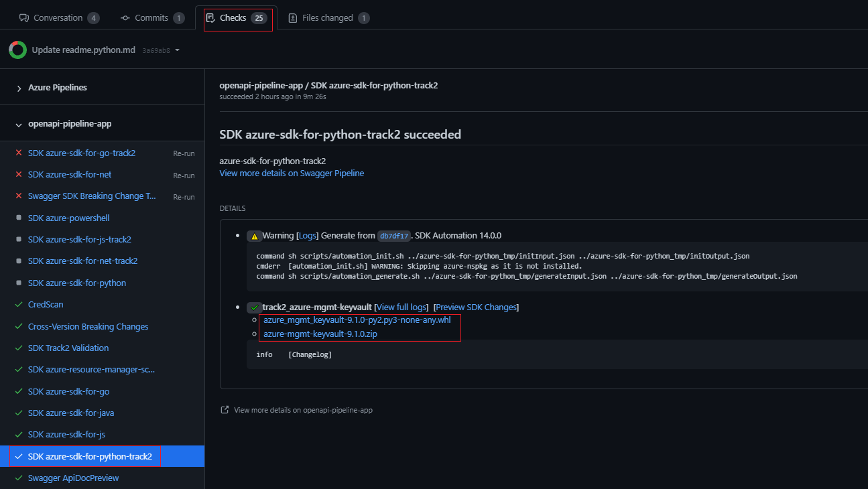Open the commit selector dropdown arrow

pyautogui.click(x=177, y=50)
